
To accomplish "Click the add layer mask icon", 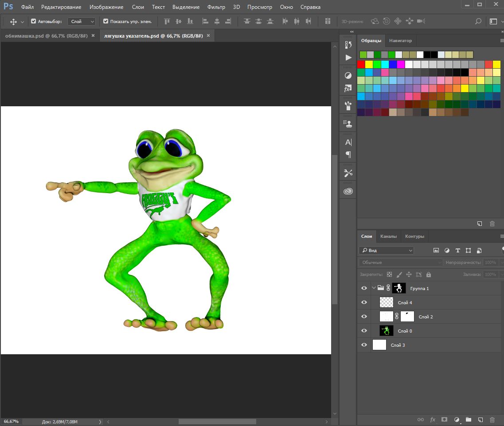I will 444,419.
